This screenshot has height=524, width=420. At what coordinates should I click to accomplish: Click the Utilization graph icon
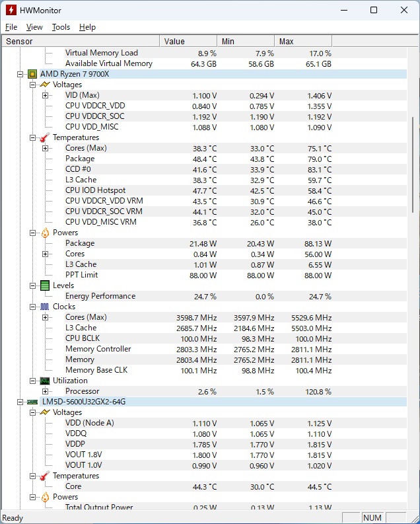45,381
